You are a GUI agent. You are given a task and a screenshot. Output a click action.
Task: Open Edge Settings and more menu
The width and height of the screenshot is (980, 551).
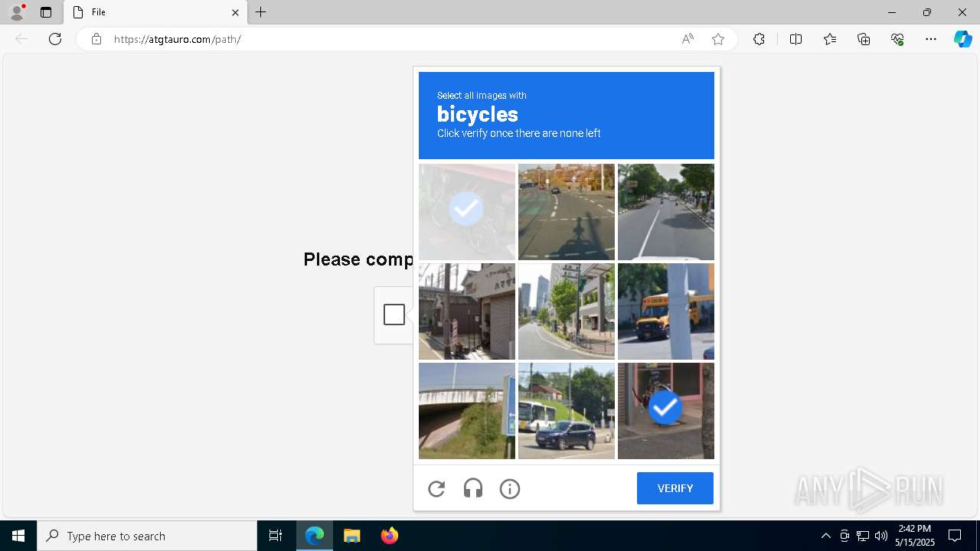click(x=931, y=39)
